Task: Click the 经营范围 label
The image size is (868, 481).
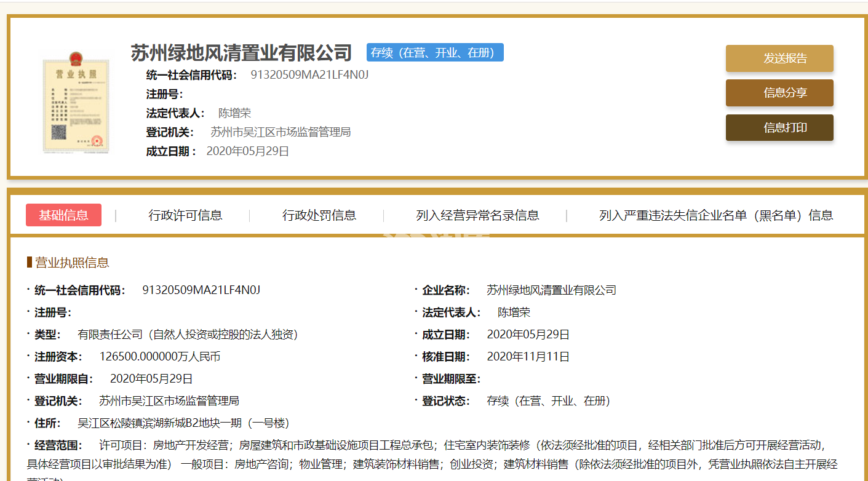Action: [58, 445]
